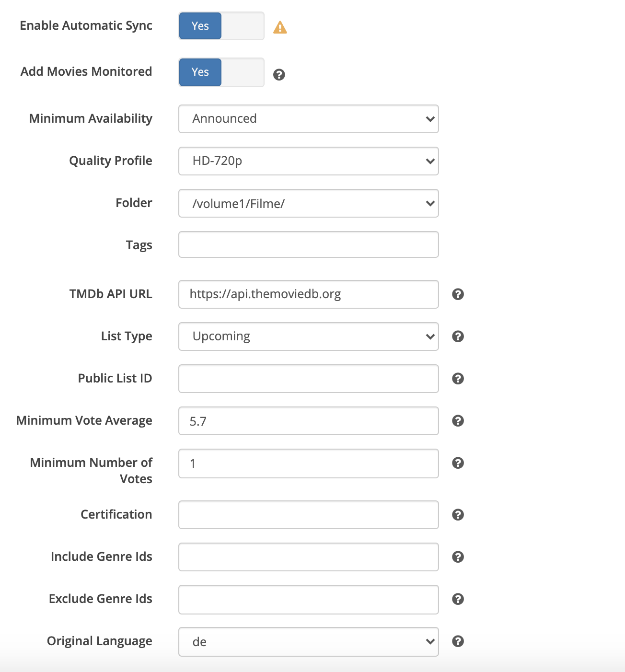625x672 pixels.
Task: Click the help icon beside Original Language
Action: click(x=458, y=641)
